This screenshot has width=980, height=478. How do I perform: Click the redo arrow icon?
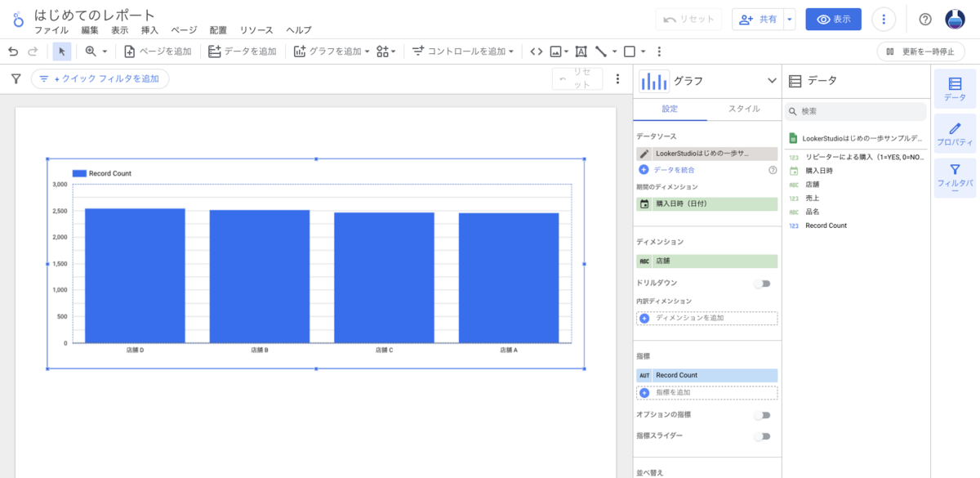pos(33,51)
